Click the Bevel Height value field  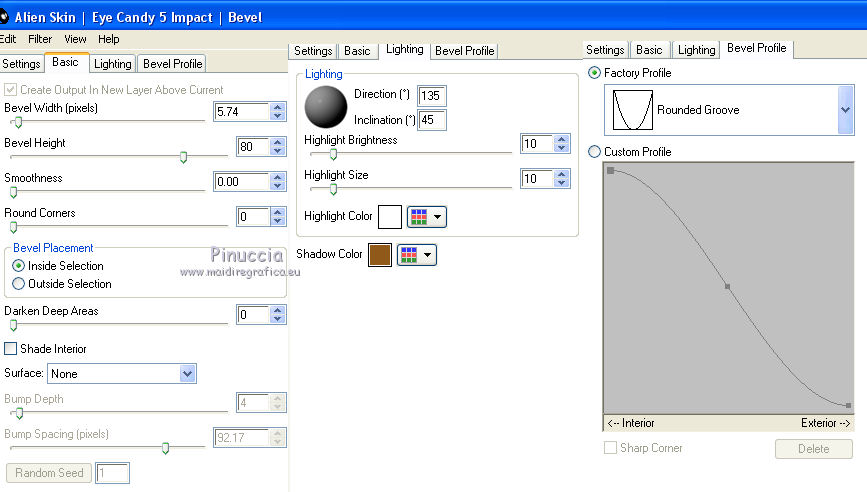(x=253, y=146)
